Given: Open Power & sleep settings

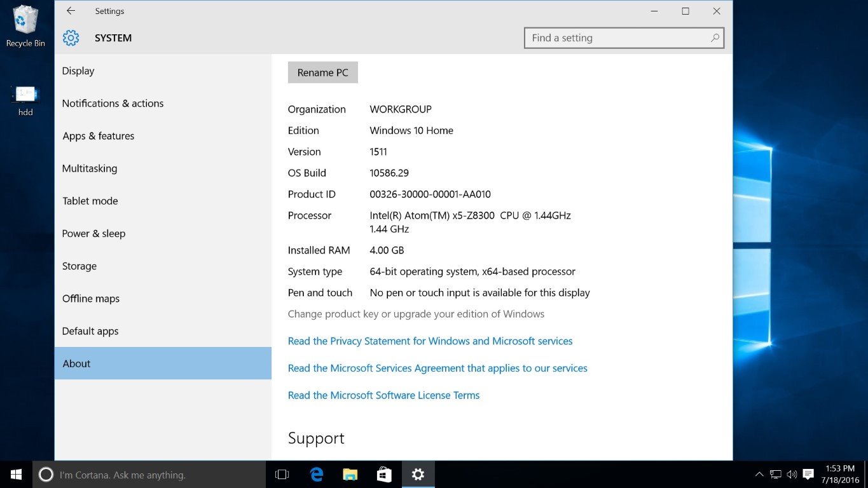Looking at the screenshot, I should 163,233.
